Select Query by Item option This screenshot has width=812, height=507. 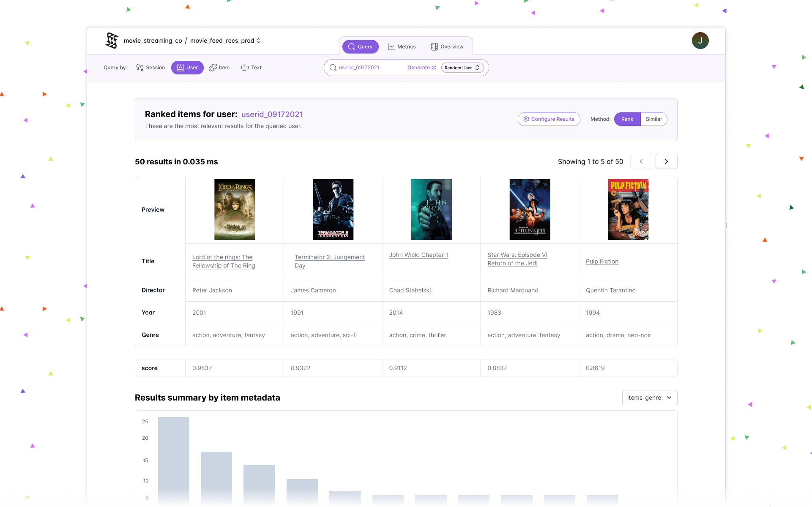point(219,68)
